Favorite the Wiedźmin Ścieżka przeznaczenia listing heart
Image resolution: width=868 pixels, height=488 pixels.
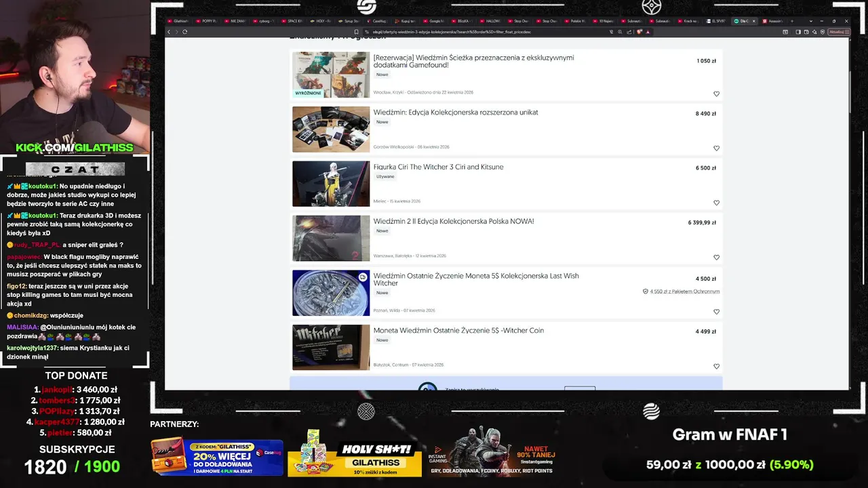(x=716, y=94)
